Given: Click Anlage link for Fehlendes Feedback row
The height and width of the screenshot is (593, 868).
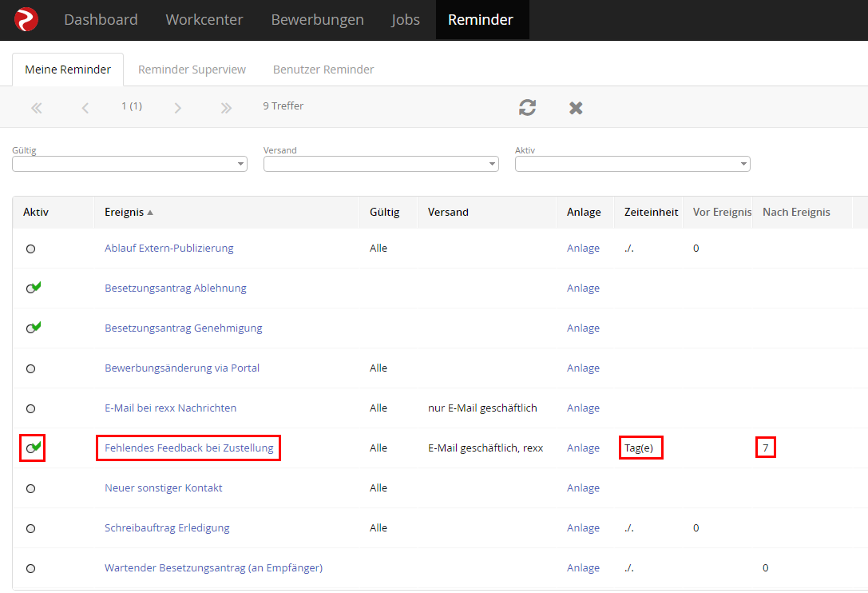Looking at the screenshot, I should [x=583, y=448].
